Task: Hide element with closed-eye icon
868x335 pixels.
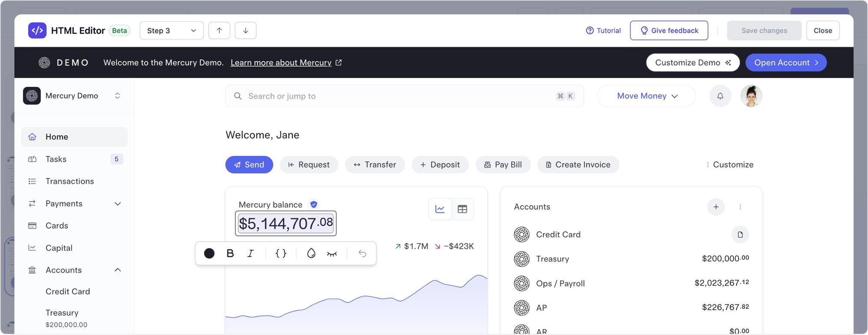Action: pos(332,253)
